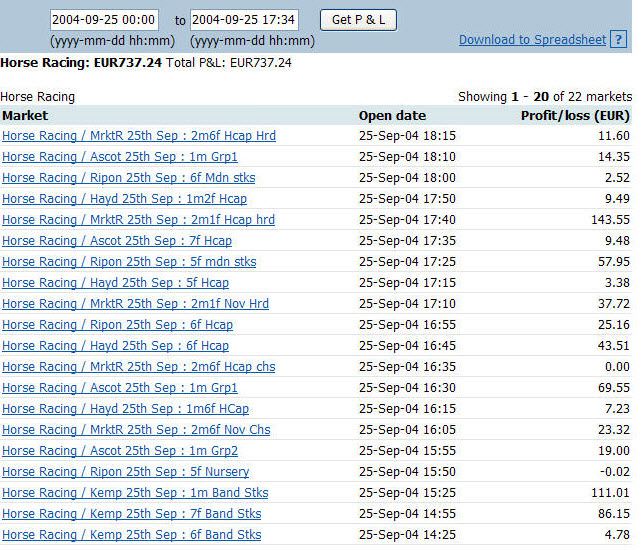Click the Get P & L button

coord(358,20)
